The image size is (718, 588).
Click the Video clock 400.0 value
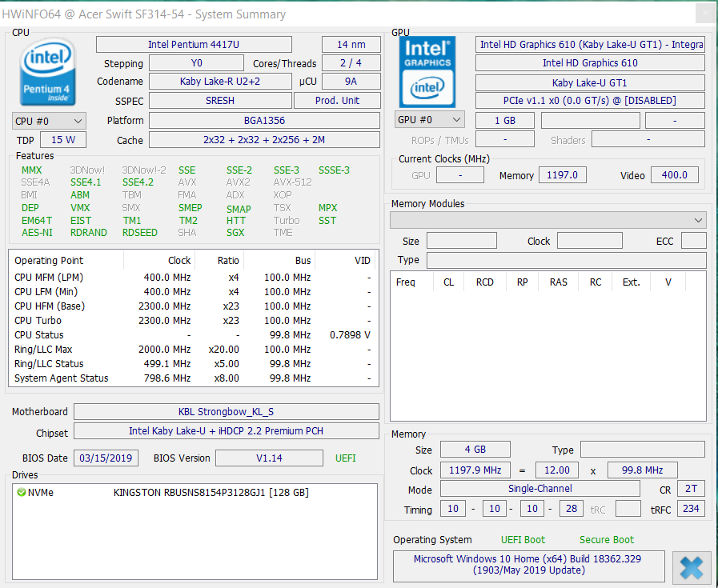[675, 174]
